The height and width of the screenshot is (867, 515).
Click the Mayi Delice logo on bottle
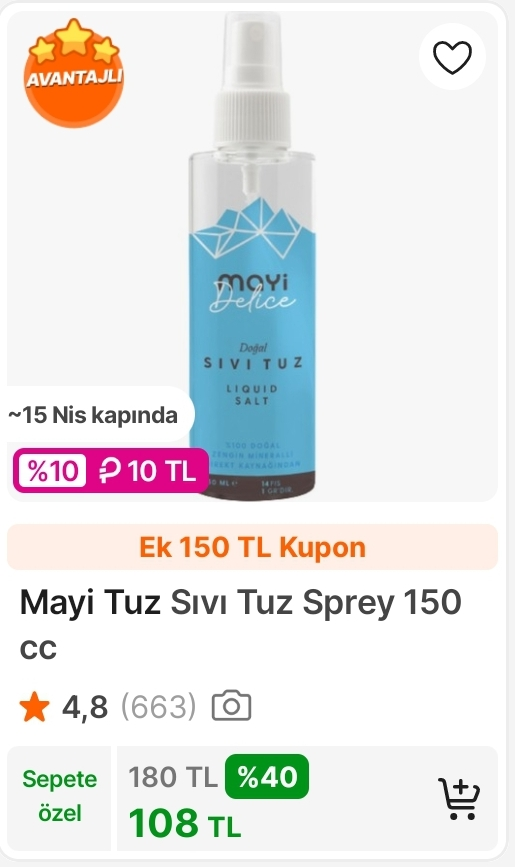tap(252, 293)
